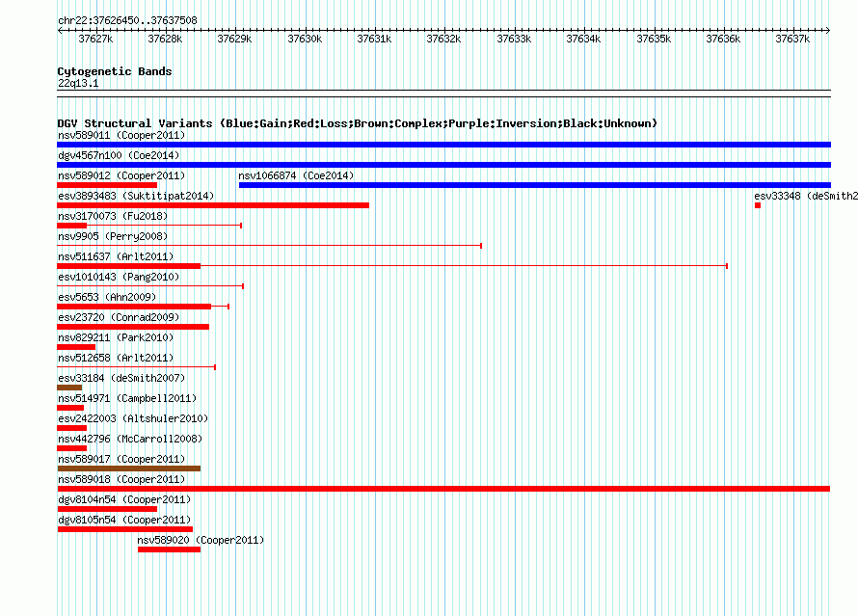Click the Cytogenetic Bands track title
This screenshot has width=858, height=616.
pyautogui.click(x=115, y=71)
